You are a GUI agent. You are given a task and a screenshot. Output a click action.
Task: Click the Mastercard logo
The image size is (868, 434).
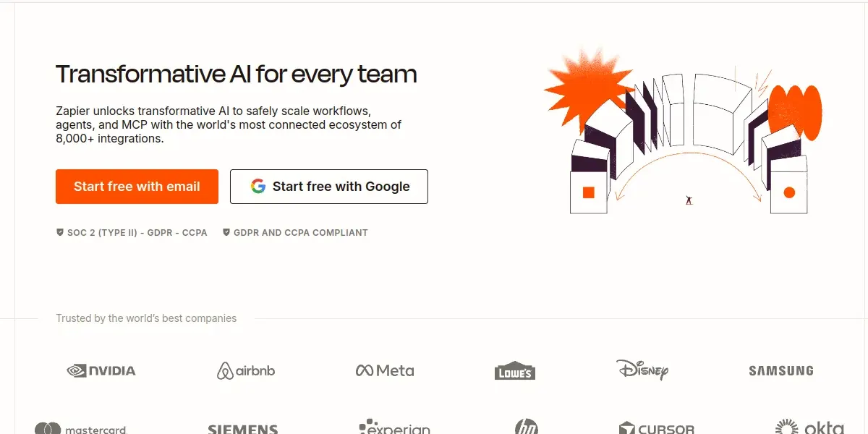coord(81,427)
